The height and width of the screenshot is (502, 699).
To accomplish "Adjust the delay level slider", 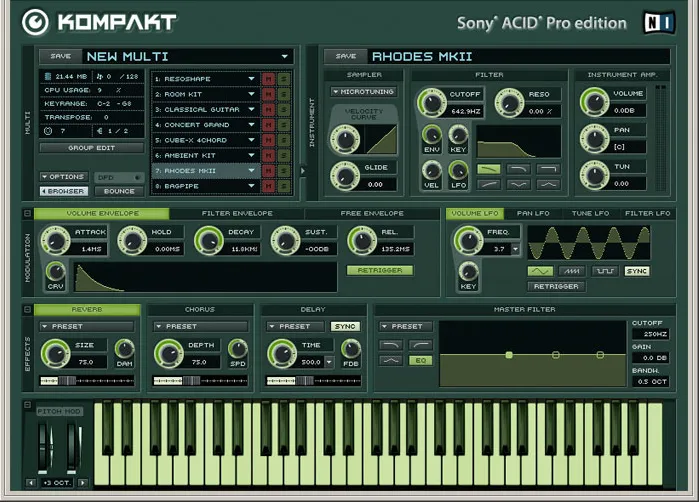I will coord(313,381).
